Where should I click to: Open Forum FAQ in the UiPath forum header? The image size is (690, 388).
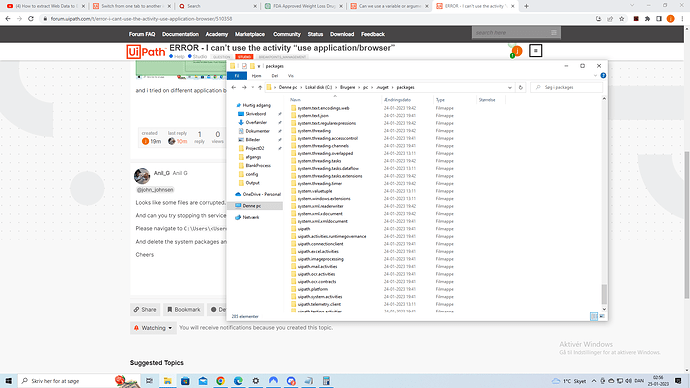[142, 34]
